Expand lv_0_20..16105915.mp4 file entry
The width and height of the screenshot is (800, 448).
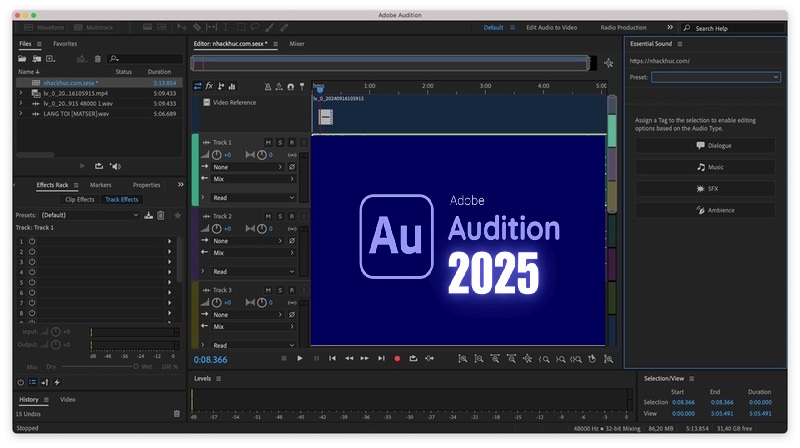(21, 93)
